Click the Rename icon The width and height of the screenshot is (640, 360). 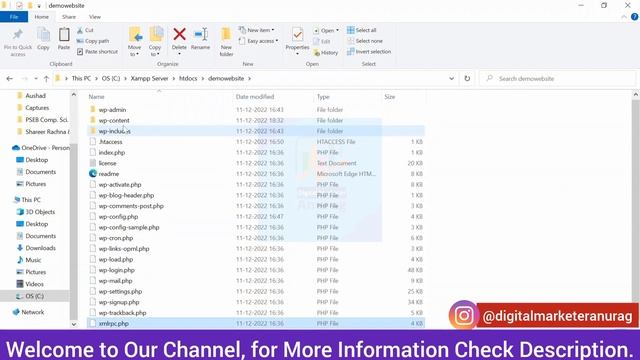click(200, 35)
